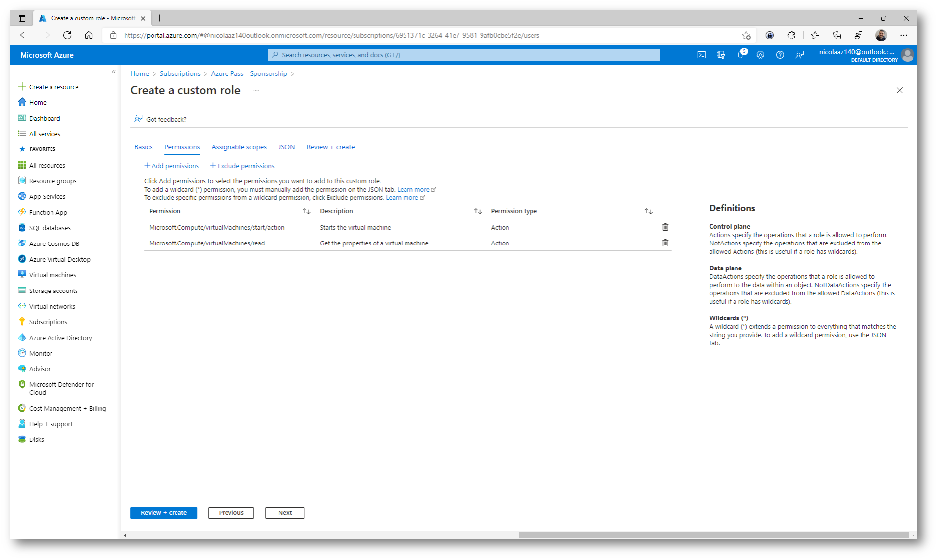Open Help + support in sidebar
Screen dimensions: 938x560
pos(45,424)
